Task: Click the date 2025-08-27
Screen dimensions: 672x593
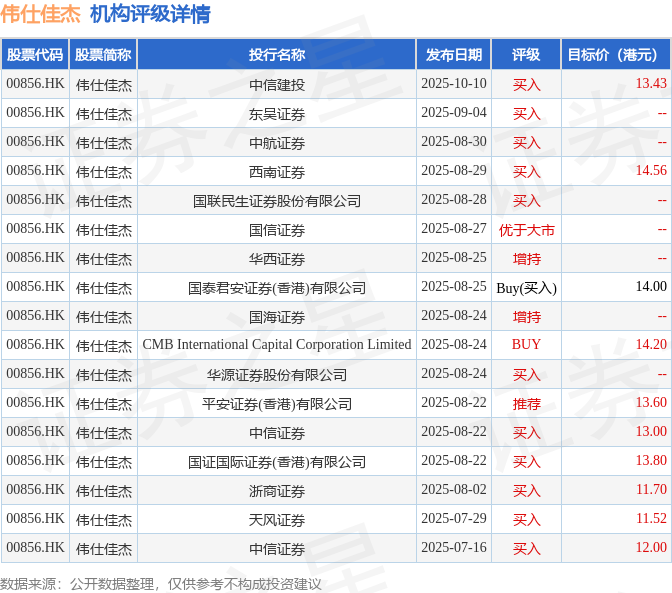Action: (x=454, y=228)
